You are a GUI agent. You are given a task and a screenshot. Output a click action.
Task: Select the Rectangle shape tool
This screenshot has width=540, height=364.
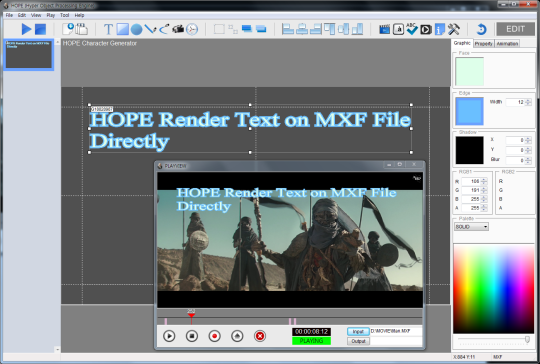[x=123, y=29]
